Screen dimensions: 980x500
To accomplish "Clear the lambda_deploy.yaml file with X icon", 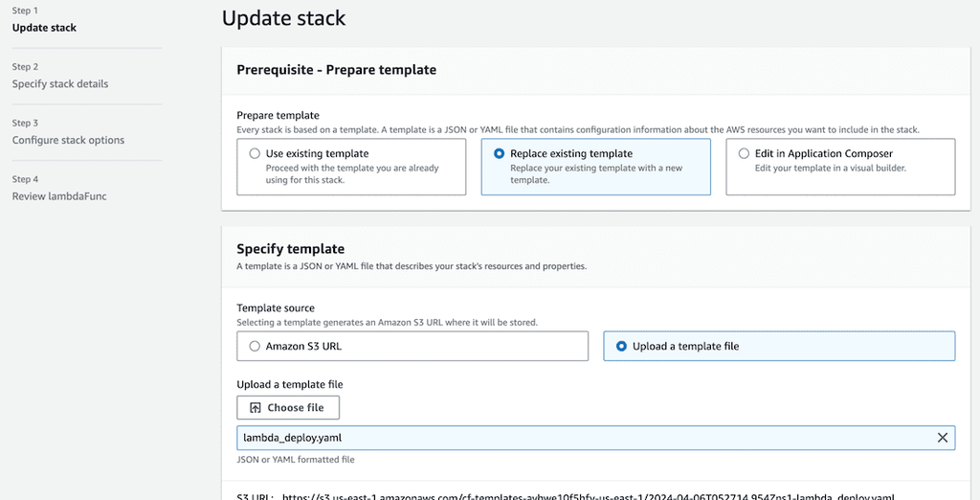I will (x=943, y=438).
